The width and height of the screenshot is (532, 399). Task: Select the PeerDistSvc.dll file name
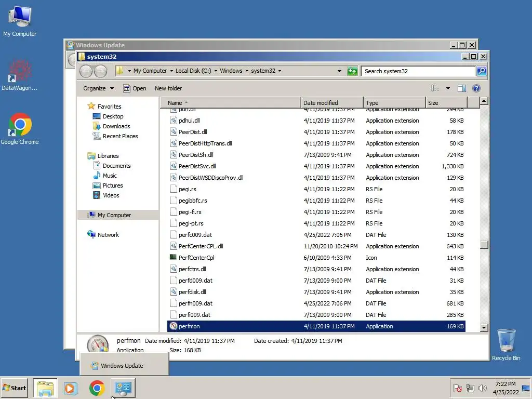pyautogui.click(x=197, y=166)
